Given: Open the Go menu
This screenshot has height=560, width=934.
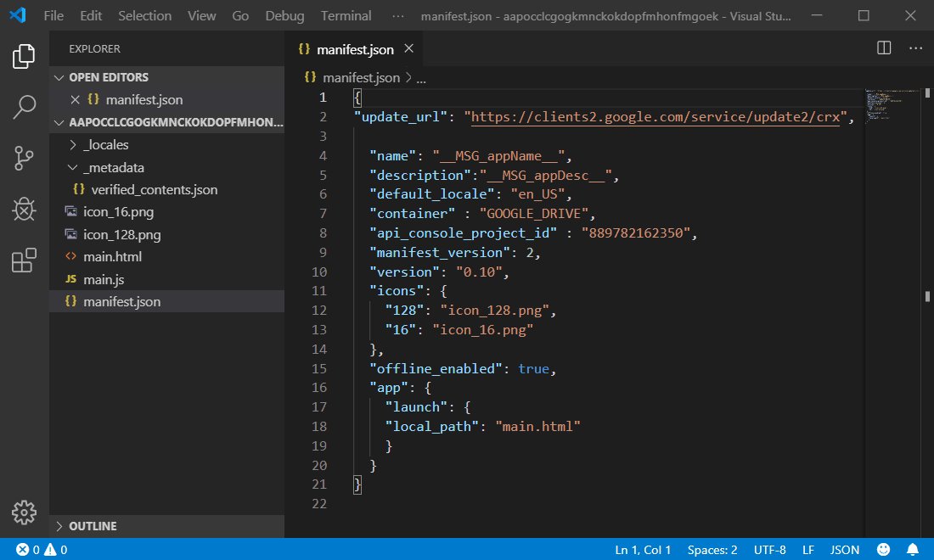Looking at the screenshot, I should [240, 15].
